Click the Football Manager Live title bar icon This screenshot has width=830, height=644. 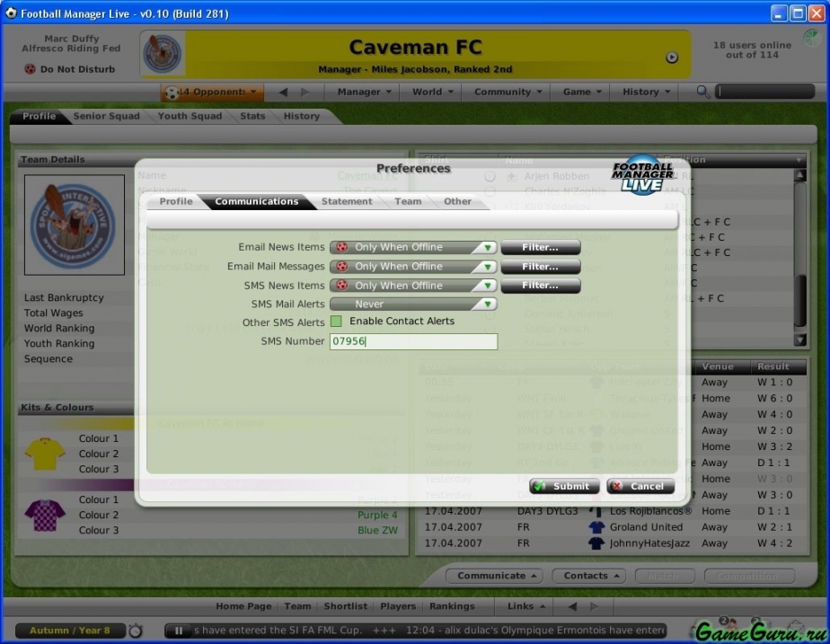click(x=11, y=13)
